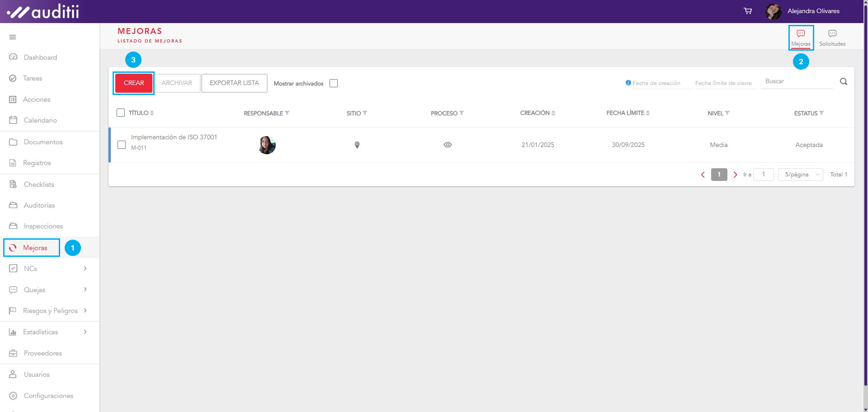Expand the NCs sidebar submenu
Screen dimensions: 868x412
tap(85, 269)
